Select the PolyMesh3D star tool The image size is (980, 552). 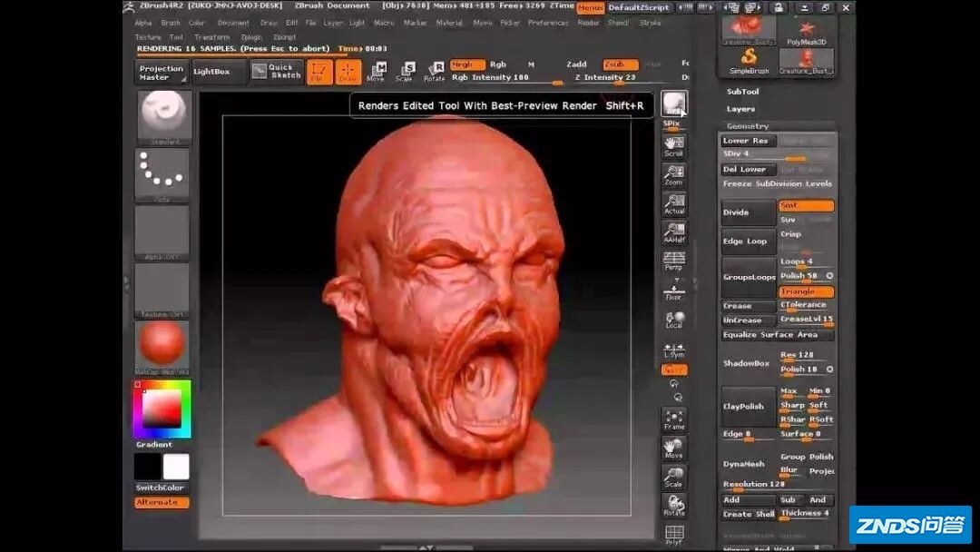[807, 33]
